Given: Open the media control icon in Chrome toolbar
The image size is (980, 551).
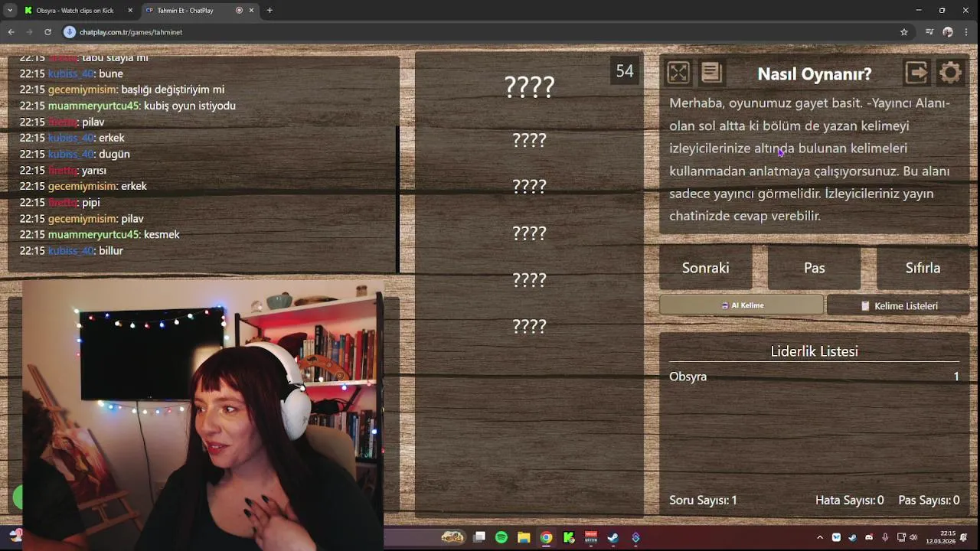Looking at the screenshot, I should coord(929,32).
